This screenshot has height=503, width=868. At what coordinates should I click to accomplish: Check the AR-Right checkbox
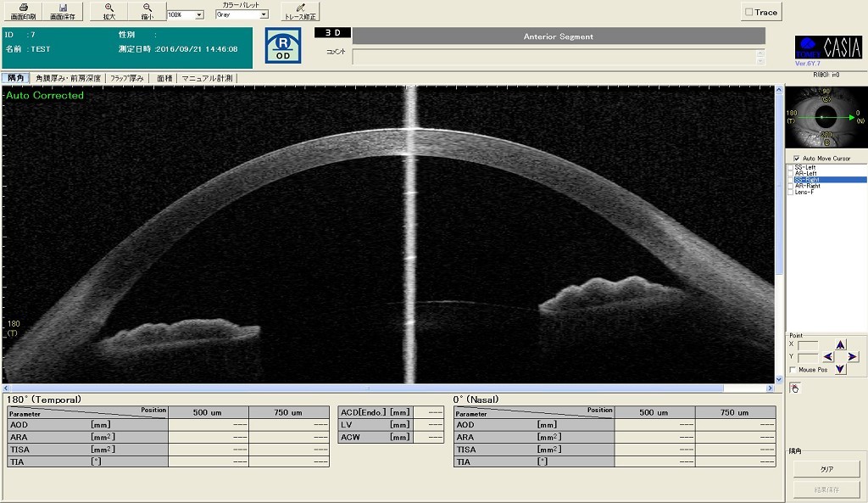click(x=791, y=186)
